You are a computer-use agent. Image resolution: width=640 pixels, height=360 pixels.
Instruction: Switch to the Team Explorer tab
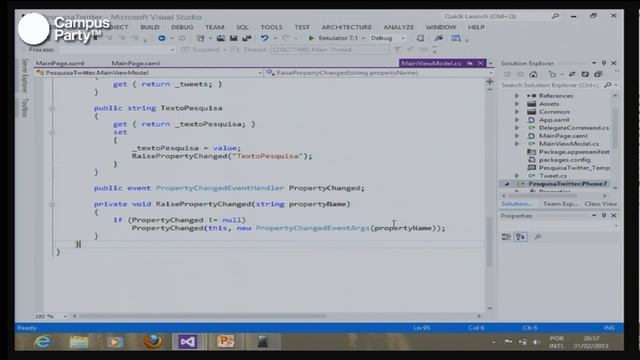tap(560, 204)
